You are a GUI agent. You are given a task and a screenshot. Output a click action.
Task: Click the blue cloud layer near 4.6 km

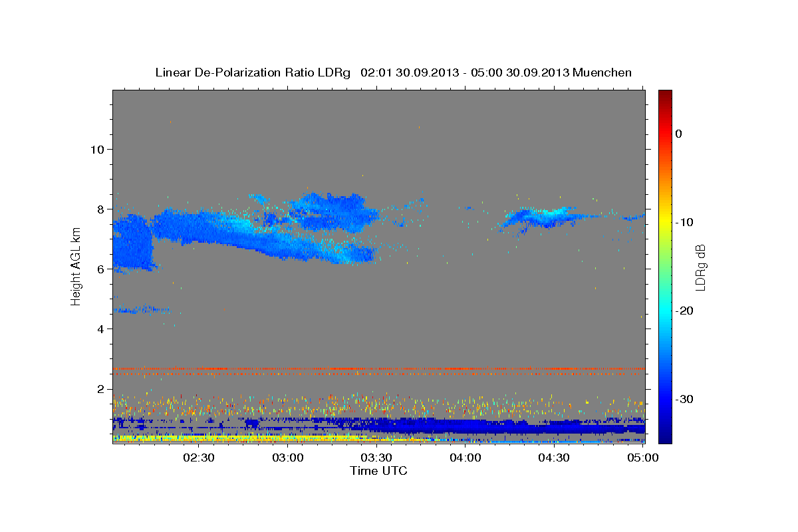click(141, 309)
